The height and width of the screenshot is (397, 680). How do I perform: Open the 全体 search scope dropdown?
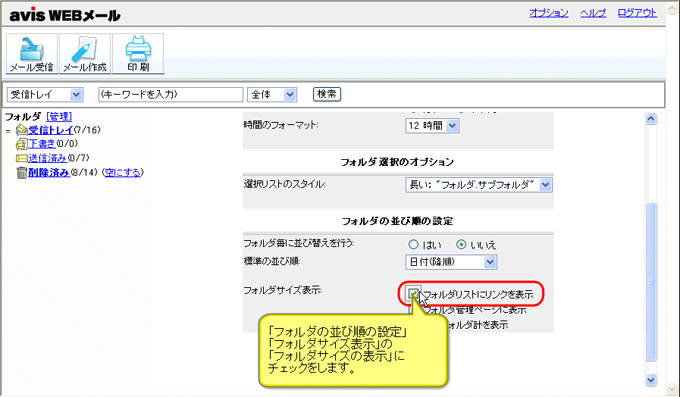(272, 95)
